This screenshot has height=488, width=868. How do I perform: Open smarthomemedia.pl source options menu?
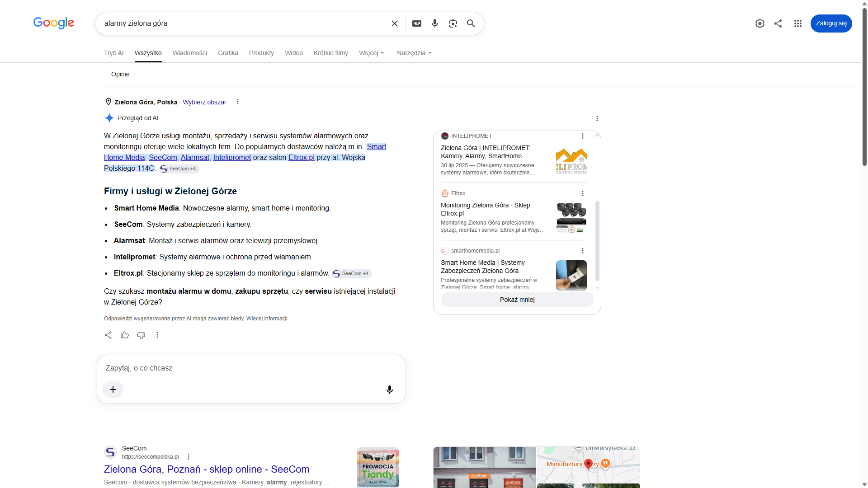(x=583, y=251)
